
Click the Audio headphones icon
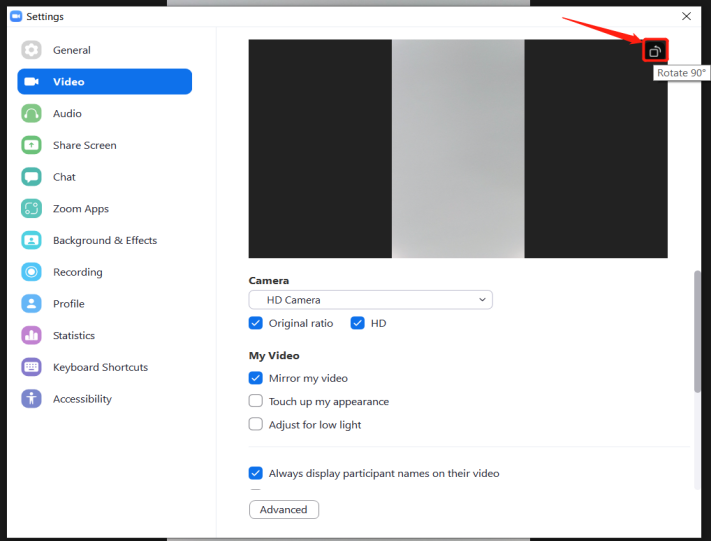pyautogui.click(x=31, y=113)
